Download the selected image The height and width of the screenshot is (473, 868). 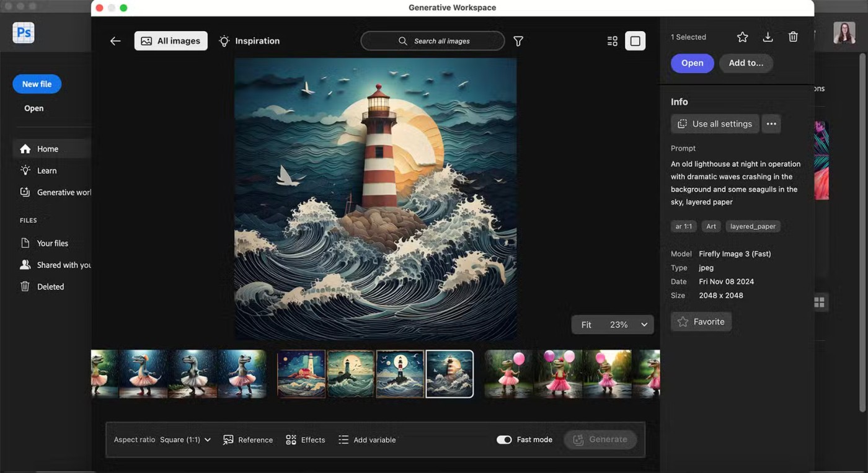click(768, 37)
